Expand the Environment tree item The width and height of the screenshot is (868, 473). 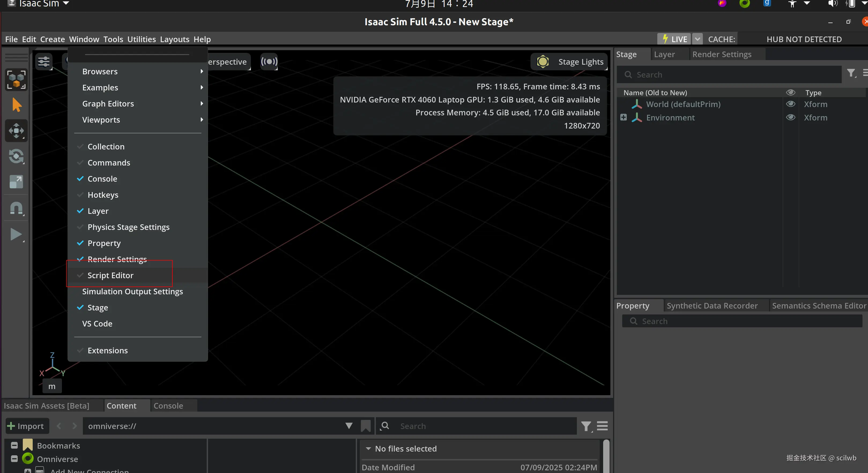[x=623, y=117]
